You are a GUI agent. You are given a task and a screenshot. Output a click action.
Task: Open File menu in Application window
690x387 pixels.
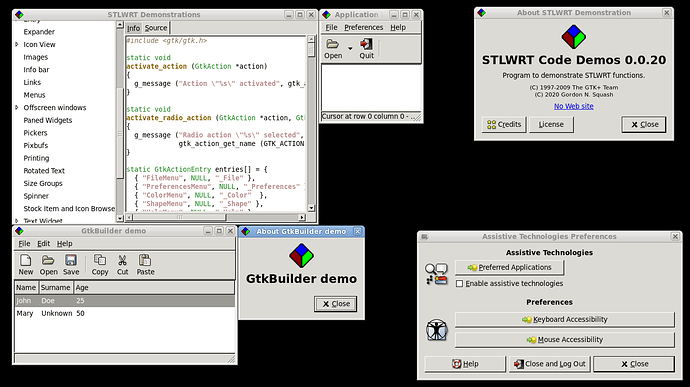[331, 27]
